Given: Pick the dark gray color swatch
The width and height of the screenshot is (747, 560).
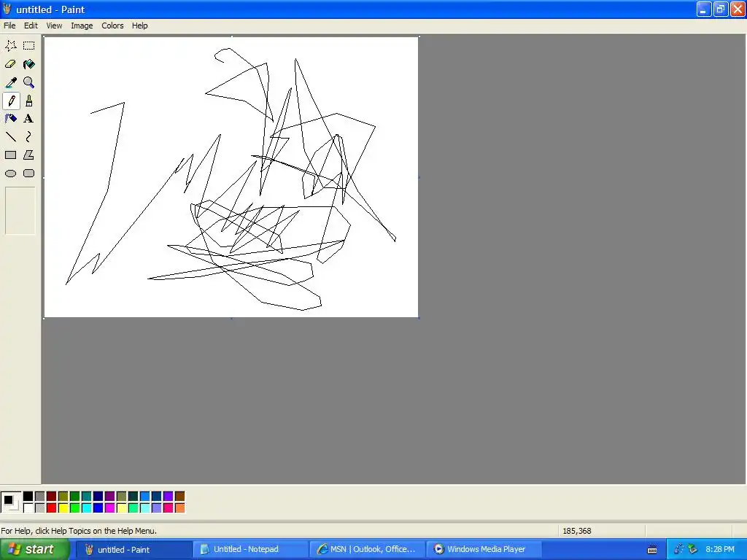Looking at the screenshot, I should coord(40,497).
